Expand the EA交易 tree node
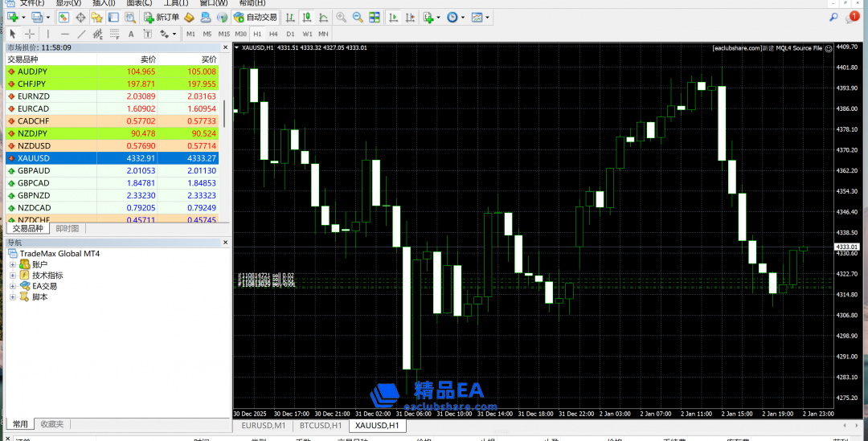Screen dimensions: 868x441 [x=13, y=286]
